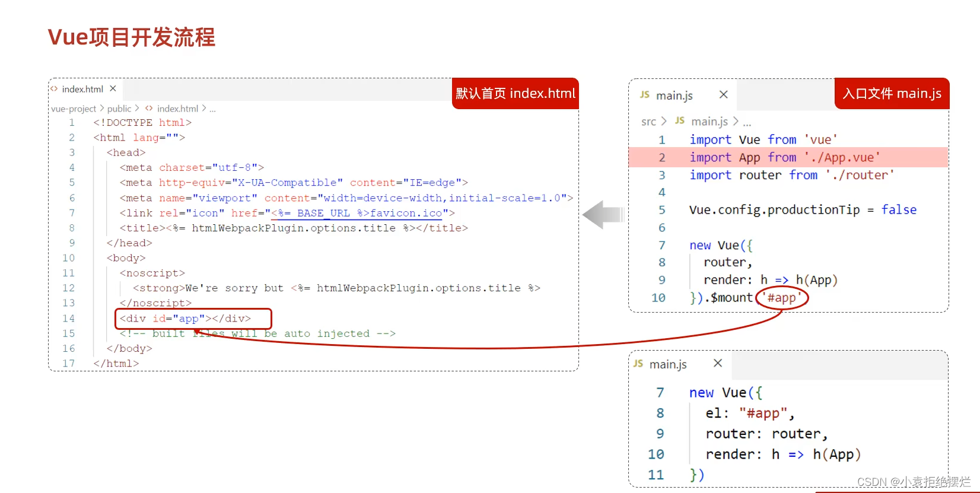Click the '</html>' closing tag line
Screen dimensions: 980x493
click(x=116, y=363)
